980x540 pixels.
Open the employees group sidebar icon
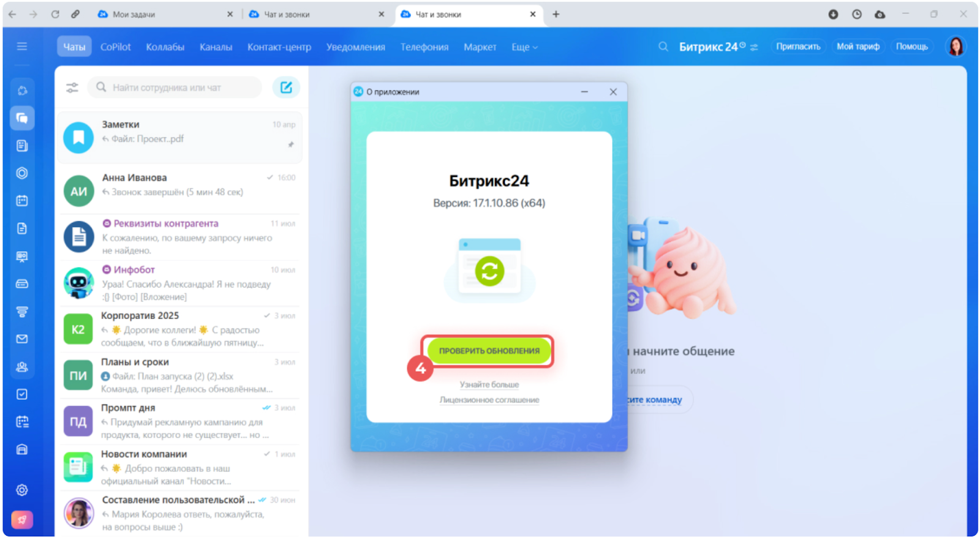click(x=22, y=367)
